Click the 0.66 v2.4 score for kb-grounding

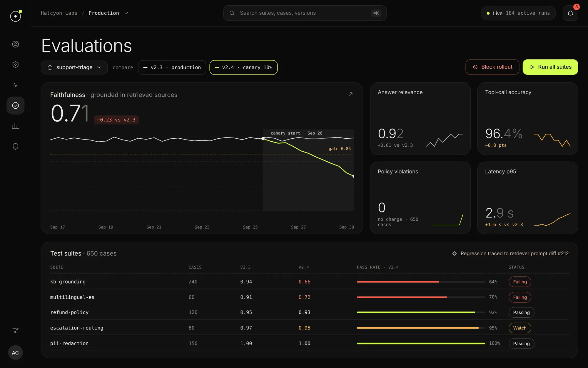pyautogui.click(x=305, y=282)
